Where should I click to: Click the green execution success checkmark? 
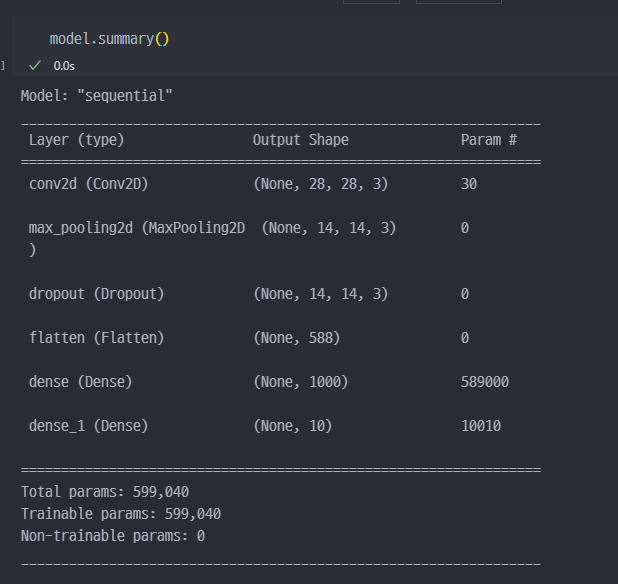click(35, 65)
